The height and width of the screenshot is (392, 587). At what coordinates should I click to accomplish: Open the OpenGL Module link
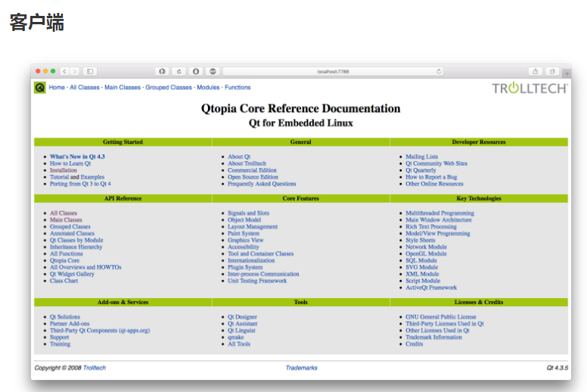point(426,254)
